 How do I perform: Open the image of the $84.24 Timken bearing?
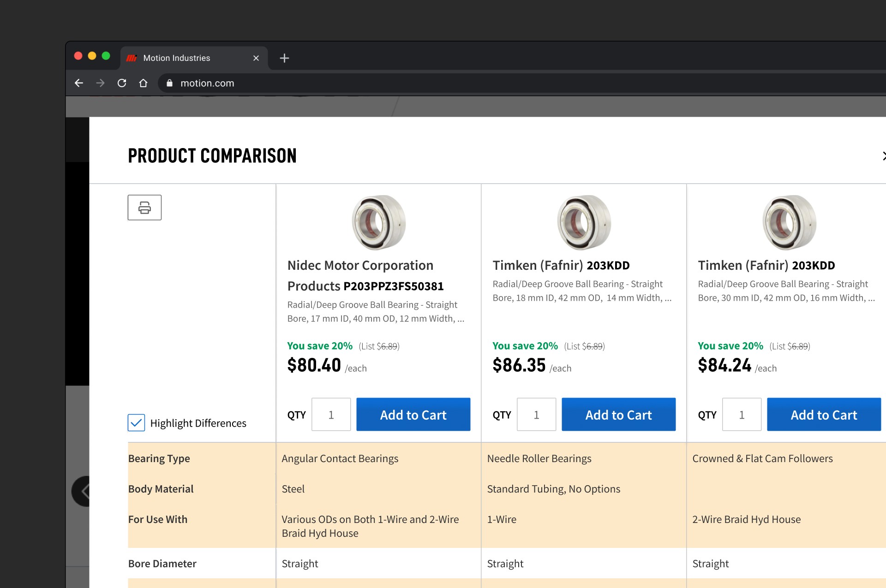click(789, 222)
